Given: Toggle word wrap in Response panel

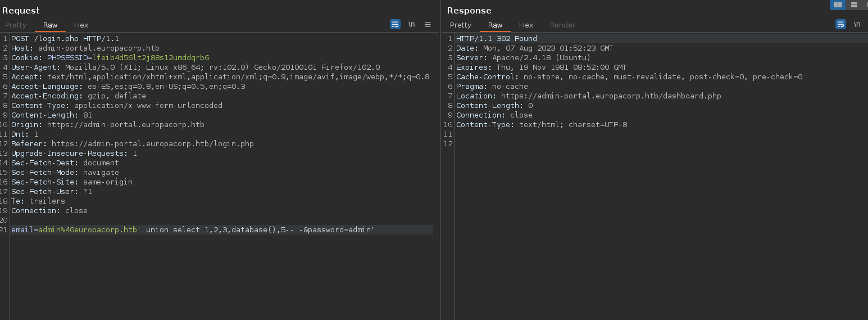Looking at the screenshot, I should [x=840, y=24].
